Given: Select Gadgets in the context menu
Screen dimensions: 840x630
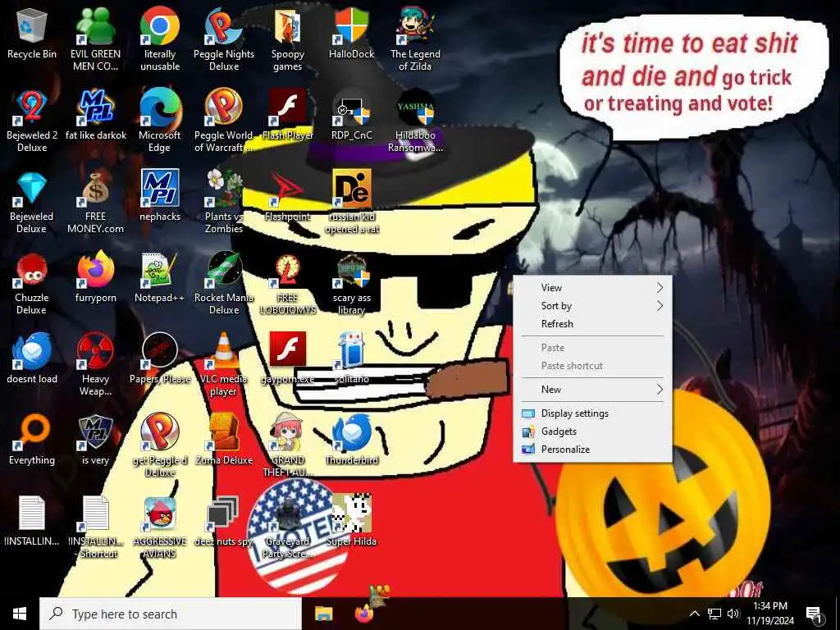Looking at the screenshot, I should click(x=592, y=431).
